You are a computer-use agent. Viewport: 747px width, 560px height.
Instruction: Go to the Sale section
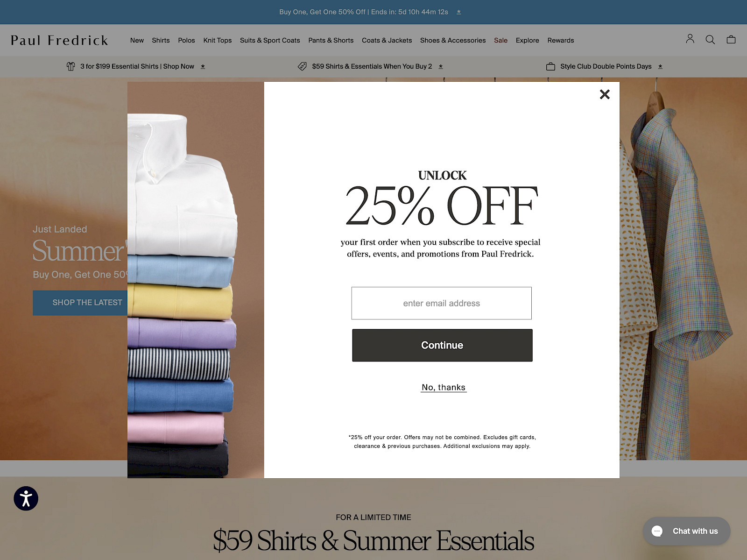point(500,40)
